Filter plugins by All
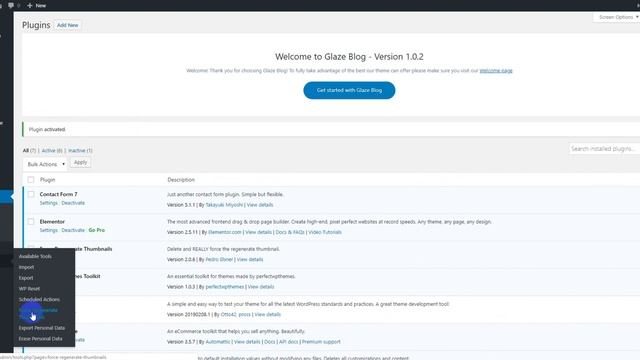The height and width of the screenshot is (360, 640). pos(29,151)
